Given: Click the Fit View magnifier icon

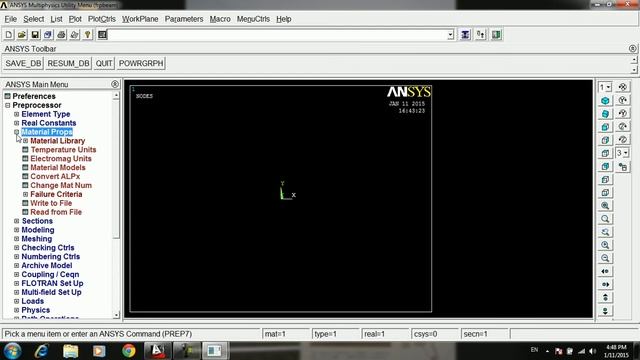Looking at the screenshot, I should [605, 206].
